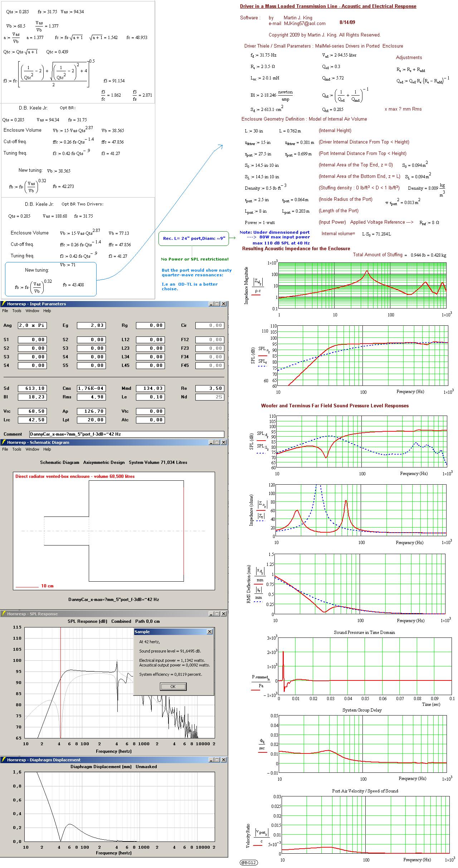Click the e-mail address MJKing57@aol.com

(x=304, y=24)
